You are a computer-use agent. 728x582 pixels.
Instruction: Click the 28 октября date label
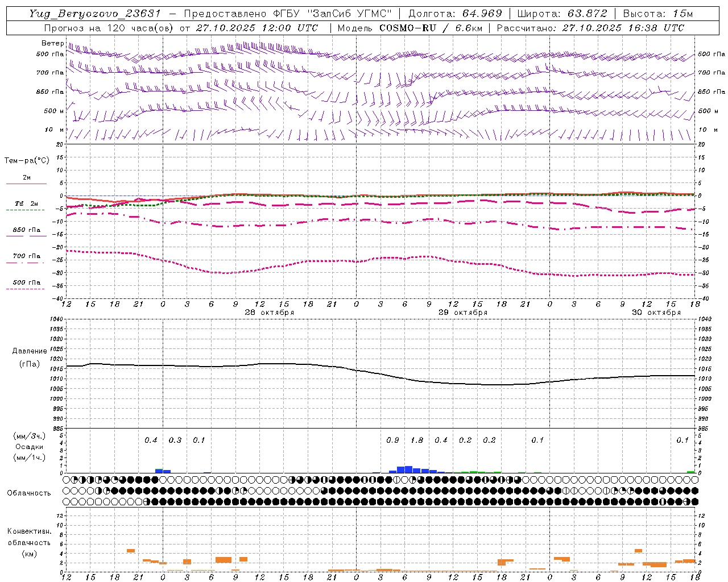270,313
